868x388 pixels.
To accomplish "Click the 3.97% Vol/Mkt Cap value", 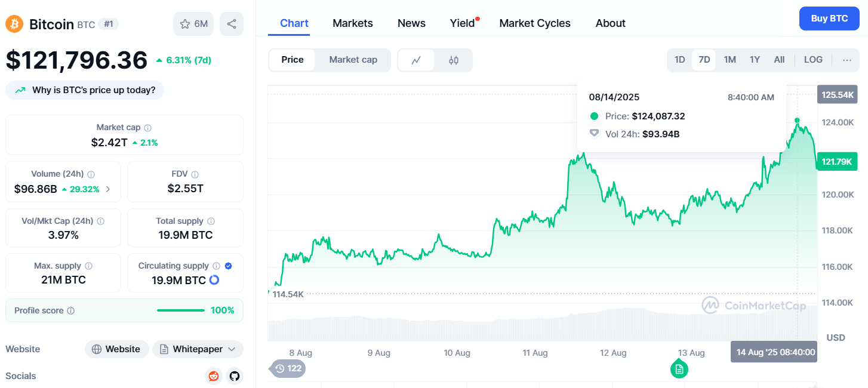I will click(63, 235).
